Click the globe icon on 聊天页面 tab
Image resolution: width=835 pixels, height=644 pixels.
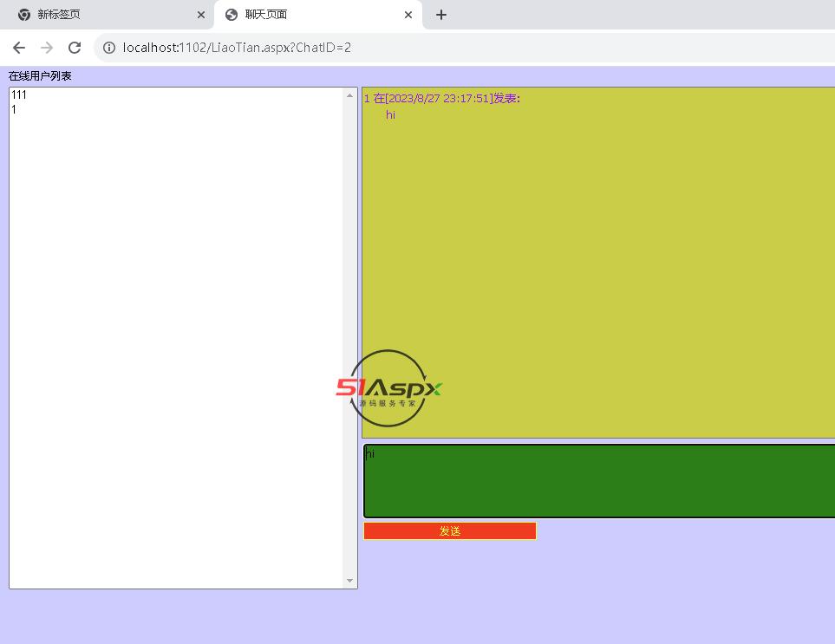pos(232,15)
